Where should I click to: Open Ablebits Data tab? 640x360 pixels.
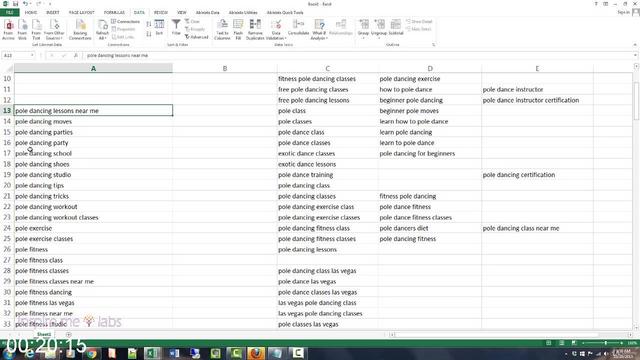coord(207,13)
